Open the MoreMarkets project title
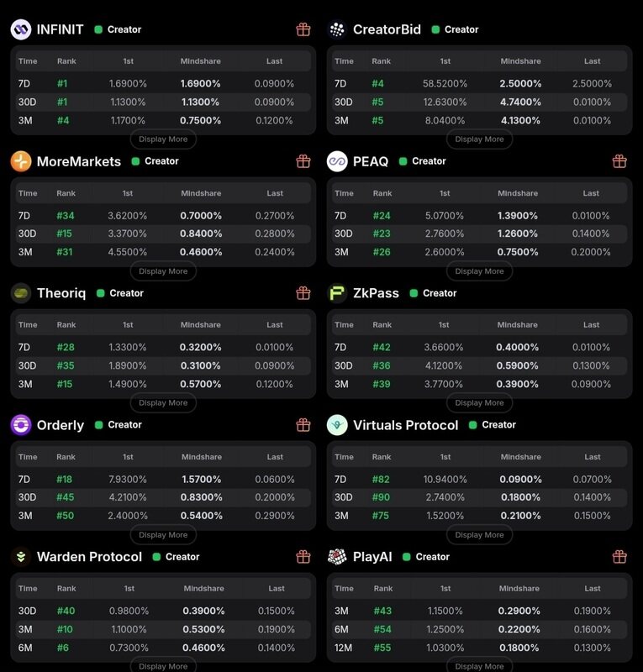The height and width of the screenshot is (672, 643). [x=79, y=161]
